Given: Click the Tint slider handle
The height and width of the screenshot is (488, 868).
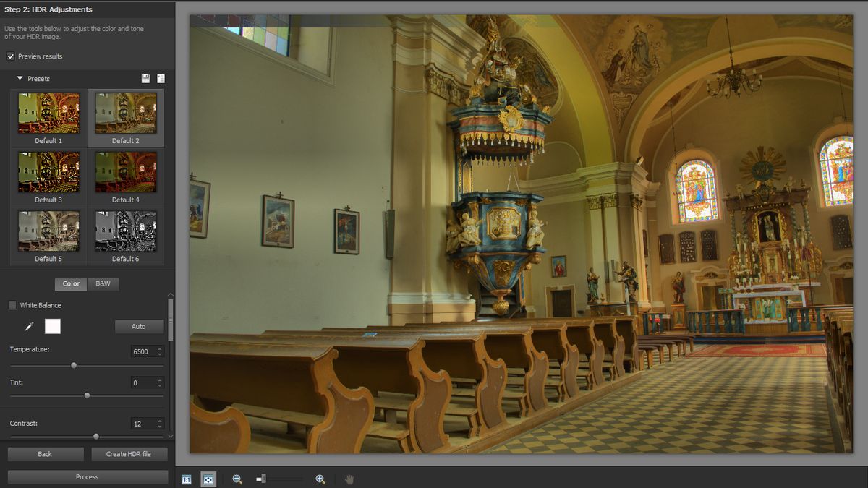Looking at the screenshot, I should click(87, 395).
